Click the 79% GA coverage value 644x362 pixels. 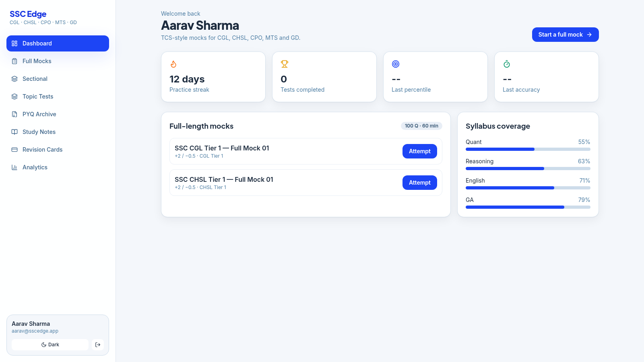coord(584,200)
